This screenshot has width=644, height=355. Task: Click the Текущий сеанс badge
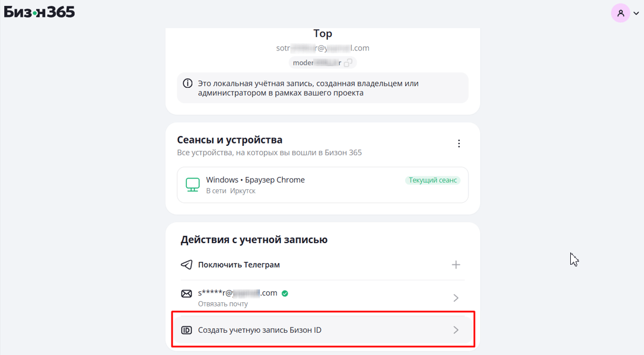coord(433,180)
